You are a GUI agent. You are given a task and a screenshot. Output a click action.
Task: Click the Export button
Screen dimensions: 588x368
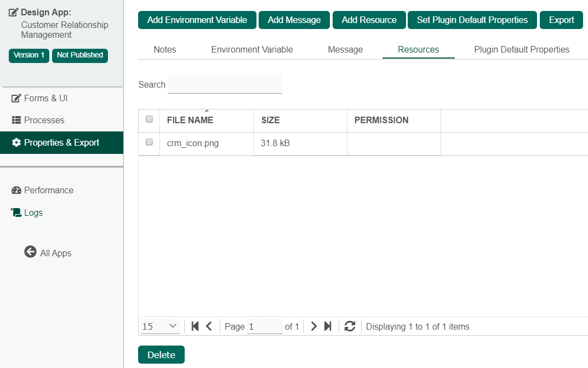(x=561, y=20)
